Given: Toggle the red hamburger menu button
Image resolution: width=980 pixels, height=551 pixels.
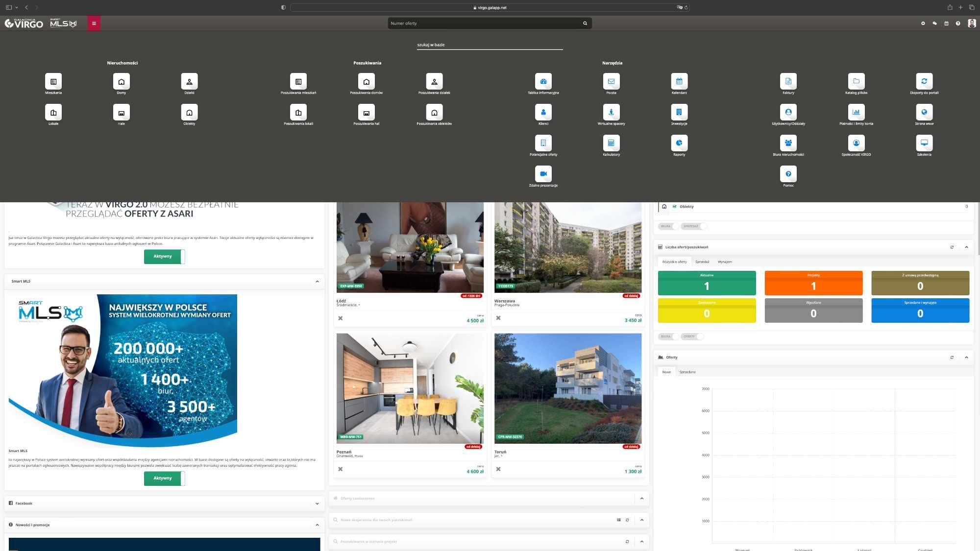Looking at the screenshot, I should (94, 23).
